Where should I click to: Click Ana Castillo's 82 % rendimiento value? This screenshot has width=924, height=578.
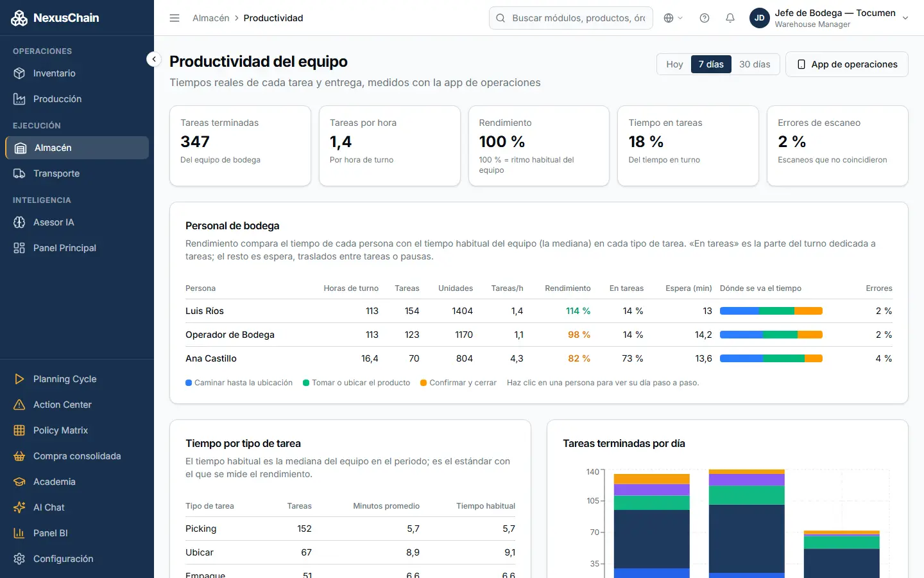(579, 358)
